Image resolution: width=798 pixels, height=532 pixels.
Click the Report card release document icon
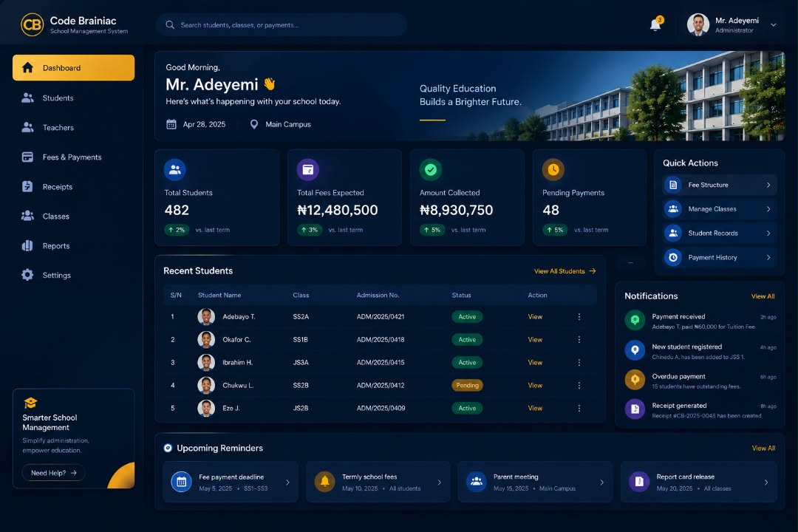point(639,482)
